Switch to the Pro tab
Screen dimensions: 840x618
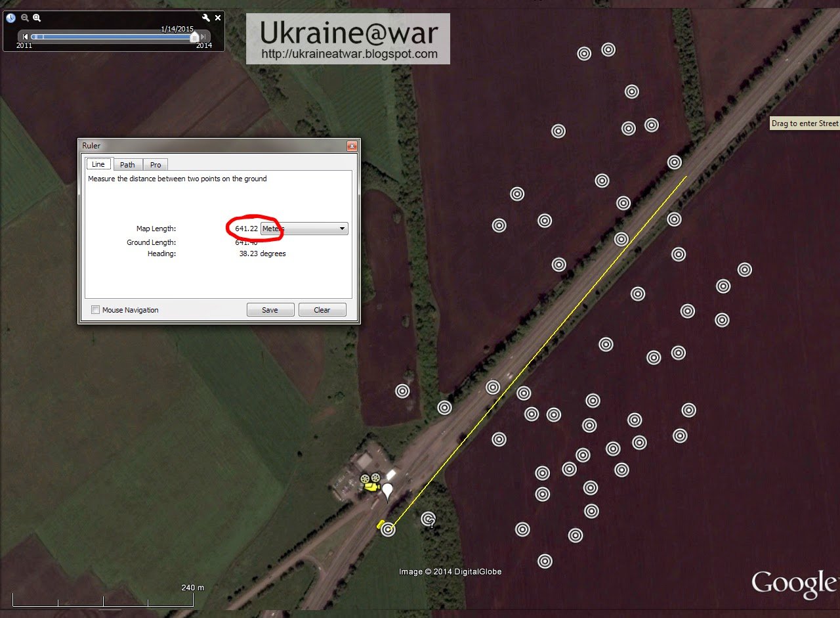156,165
